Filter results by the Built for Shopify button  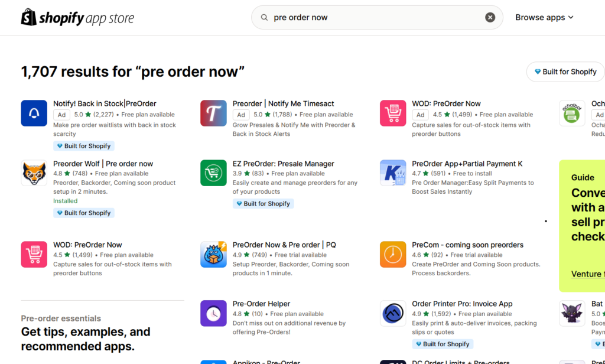click(565, 72)
